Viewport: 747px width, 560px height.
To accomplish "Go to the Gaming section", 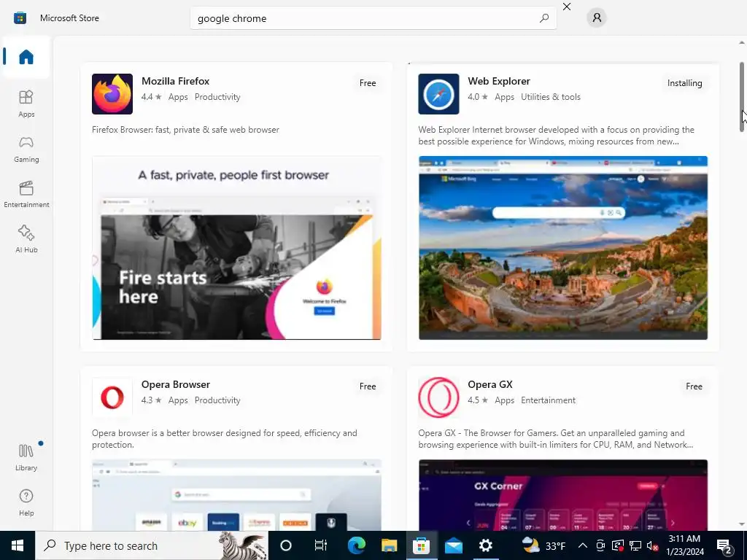I will [x=26, y=149].
